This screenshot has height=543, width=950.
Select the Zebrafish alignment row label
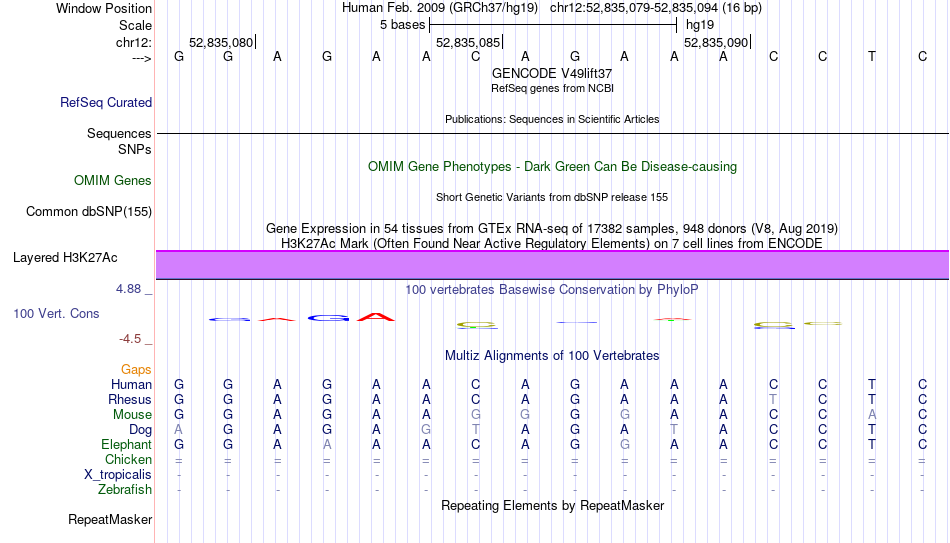pyautogui.click(x=125, y=490)
